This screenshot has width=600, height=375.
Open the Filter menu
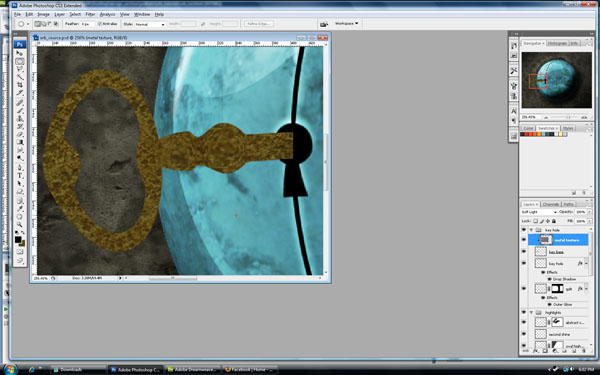coord(90,14)
